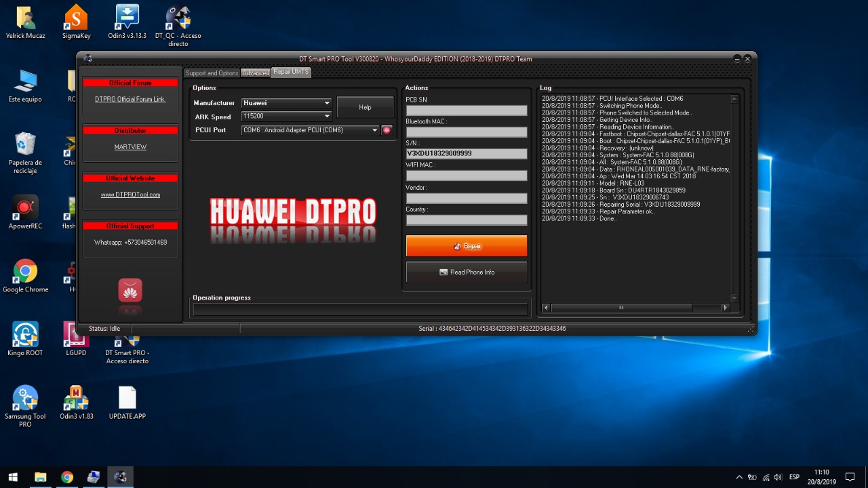The image size is (868, 488).
Task: Click the Vendor input field
Action: point(467,198)
